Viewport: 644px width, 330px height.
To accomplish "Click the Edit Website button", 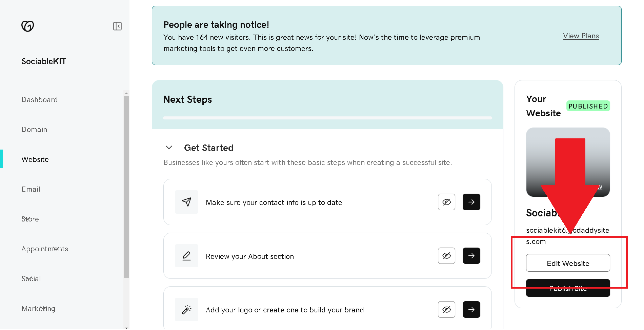I will pyautogui.click(x=568, y=263).
